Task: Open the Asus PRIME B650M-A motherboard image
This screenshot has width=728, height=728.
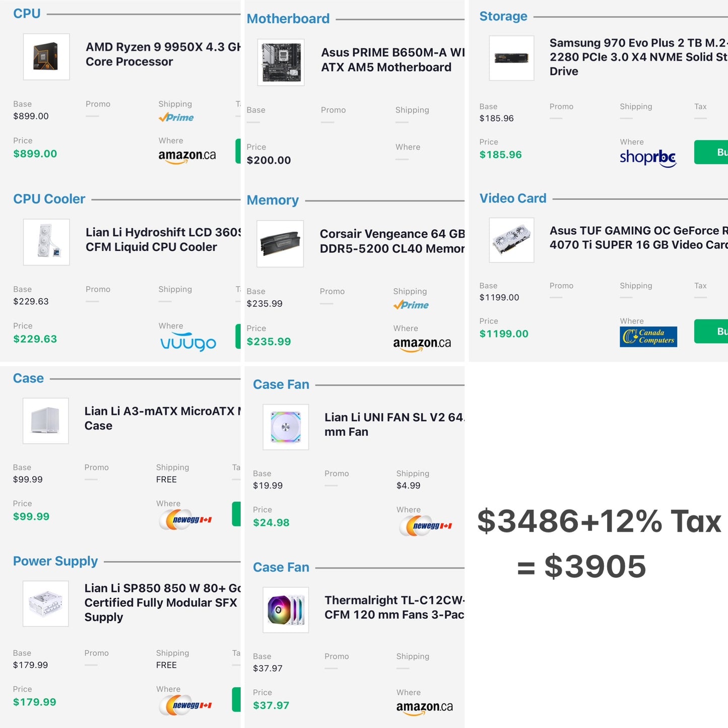Action: click(x=281, y=62)
